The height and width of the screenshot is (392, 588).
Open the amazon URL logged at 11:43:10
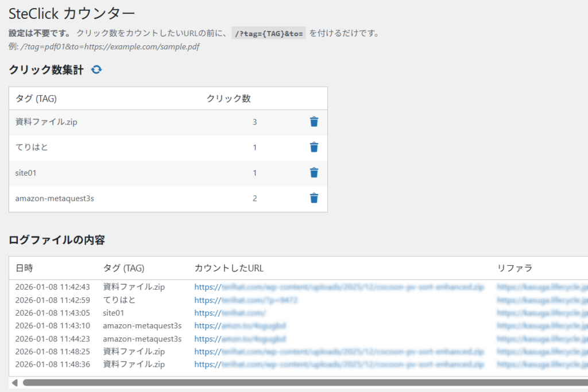[x=240, y=326]
